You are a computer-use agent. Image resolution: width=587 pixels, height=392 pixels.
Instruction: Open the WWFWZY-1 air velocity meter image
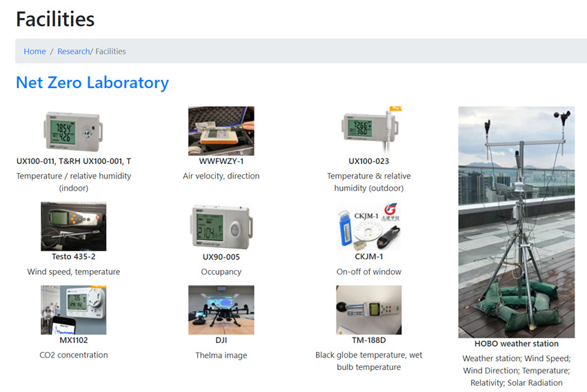(x=221, y=131)
